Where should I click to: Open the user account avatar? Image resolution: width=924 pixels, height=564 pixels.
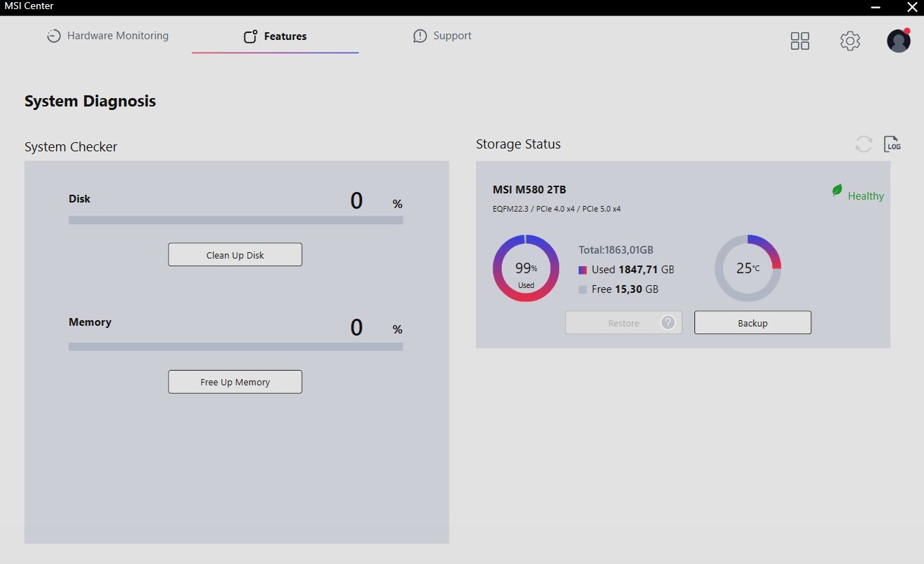coord(899,41)
